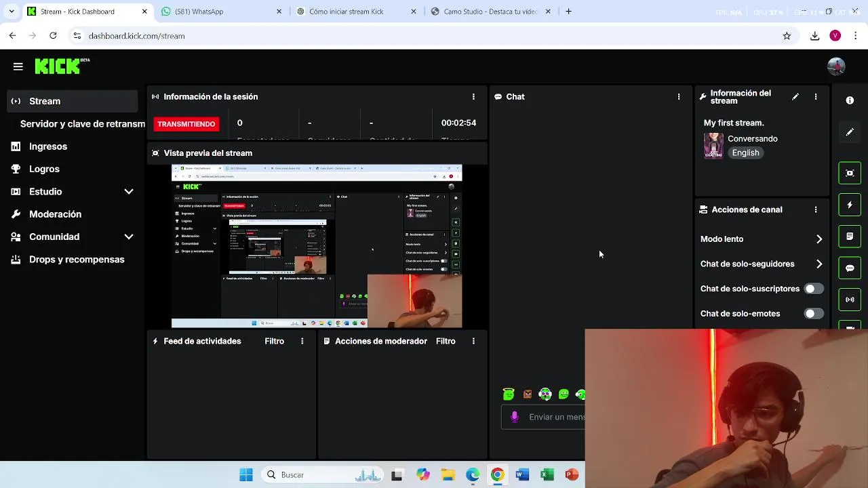Image resolution: width=868 pixels, height=488 pixels.
Task: Switch to Cómo iniciar stream Kick tab
Action: (x=357, y=12)
